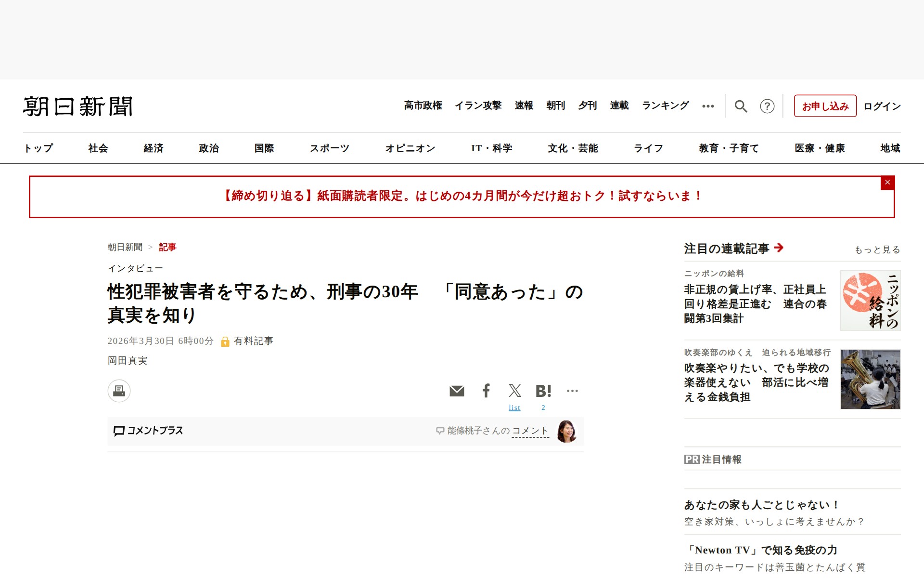Click the search magnifier icon
The width and height of the screenshot is (924, 578).
(x=741, y=106)
